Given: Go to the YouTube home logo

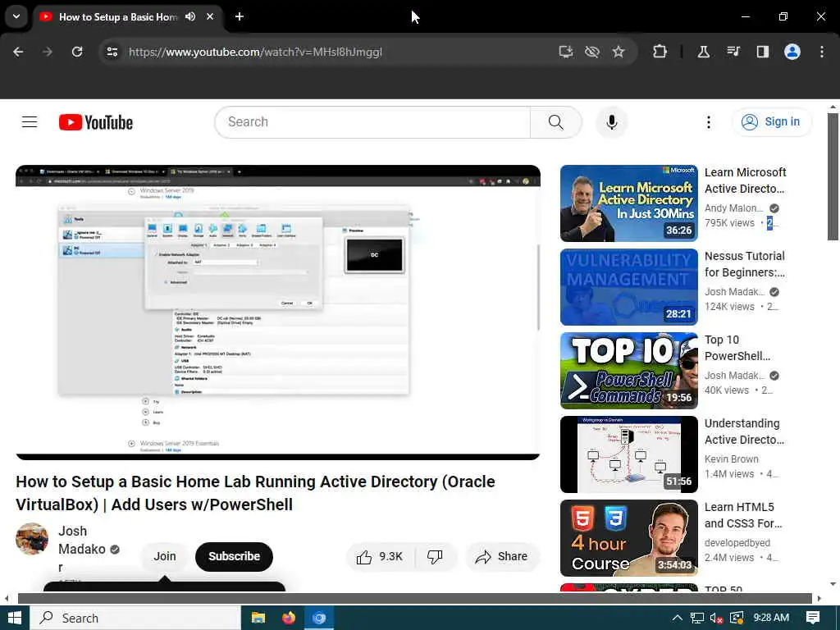Looking at the screenshot, I should tap(96, 123).
